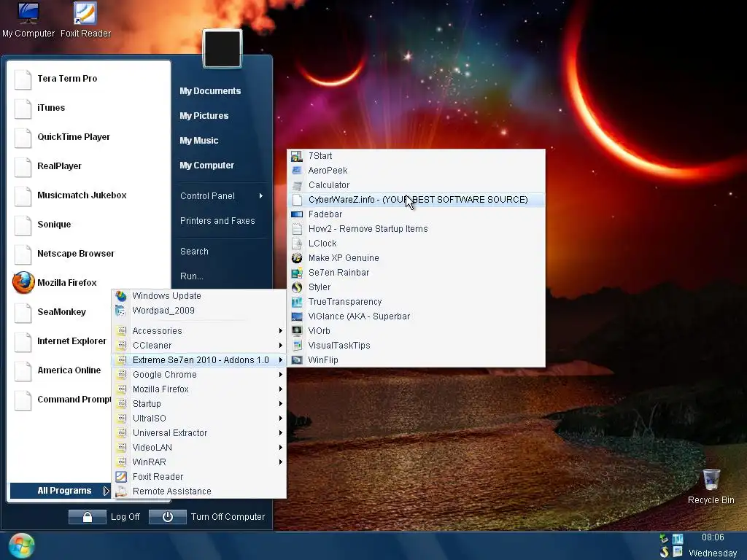Expand the Accessories program folder
This screenshot has height=560, width=747.
(x=199, y=331)
